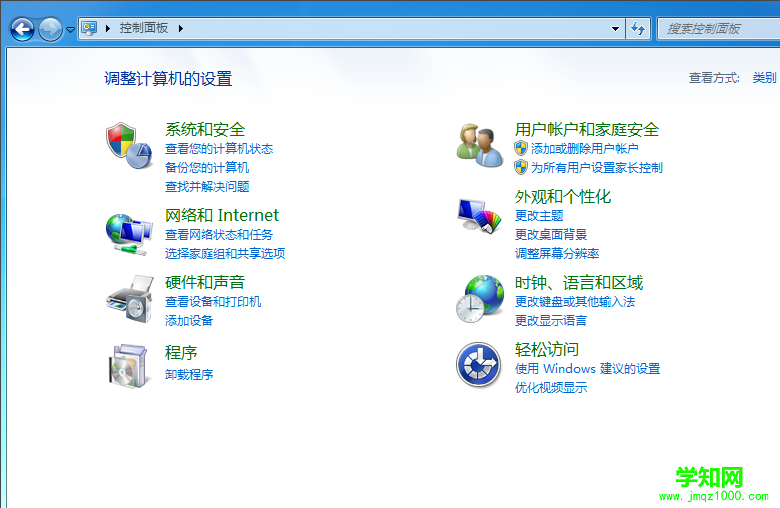
Task: Open 更改显示语言 link
Action: pos(551,320)
